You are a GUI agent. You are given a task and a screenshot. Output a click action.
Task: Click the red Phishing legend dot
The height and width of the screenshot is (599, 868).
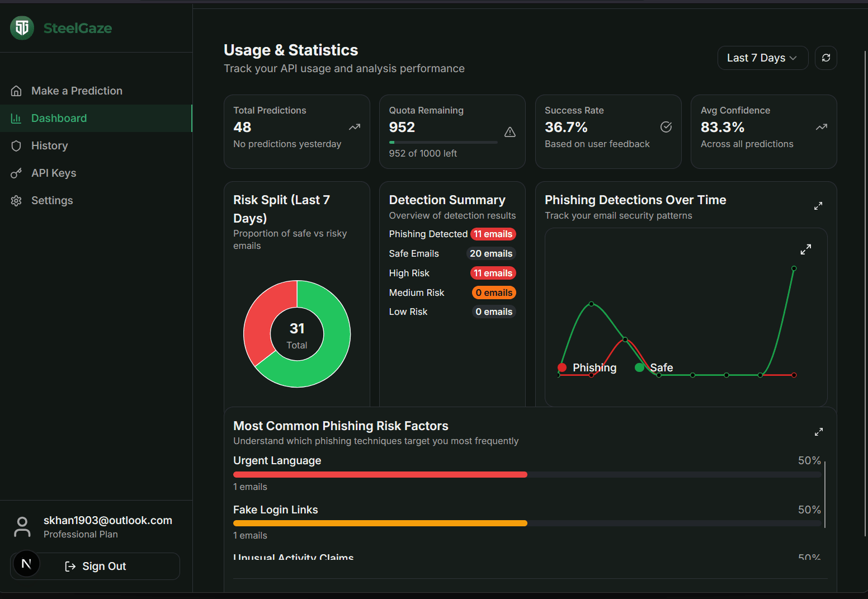562,367
